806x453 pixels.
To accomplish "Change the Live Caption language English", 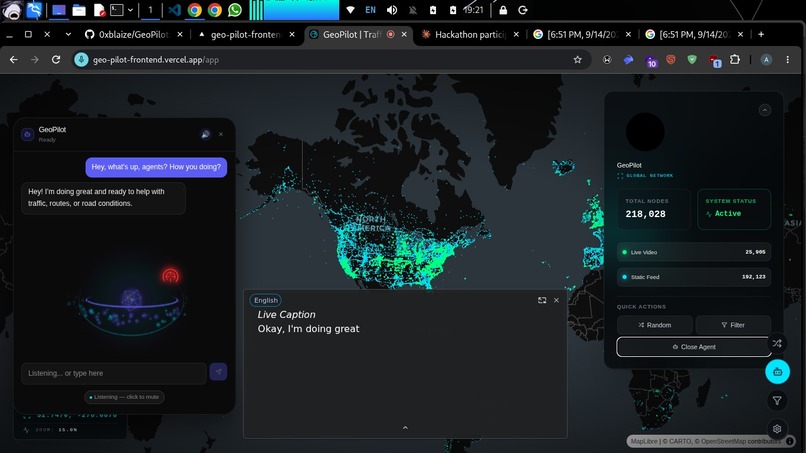I will pyautogui.click(x=265, y=300).
